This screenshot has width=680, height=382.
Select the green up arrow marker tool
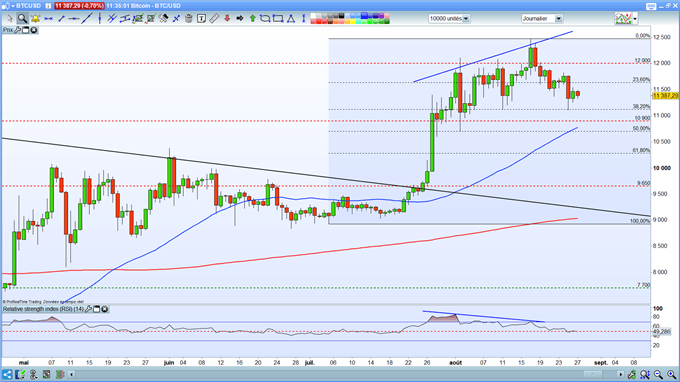point(252,18)
